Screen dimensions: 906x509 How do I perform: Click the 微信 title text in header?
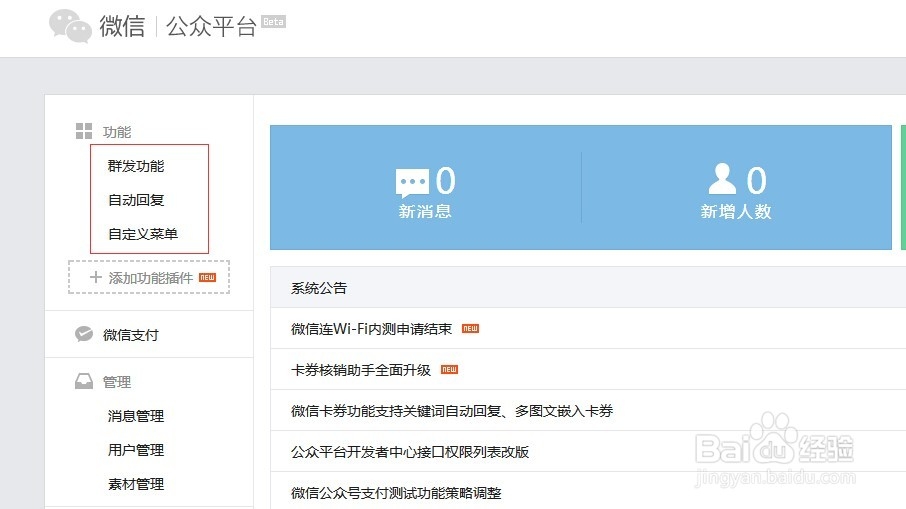[122, 26]
